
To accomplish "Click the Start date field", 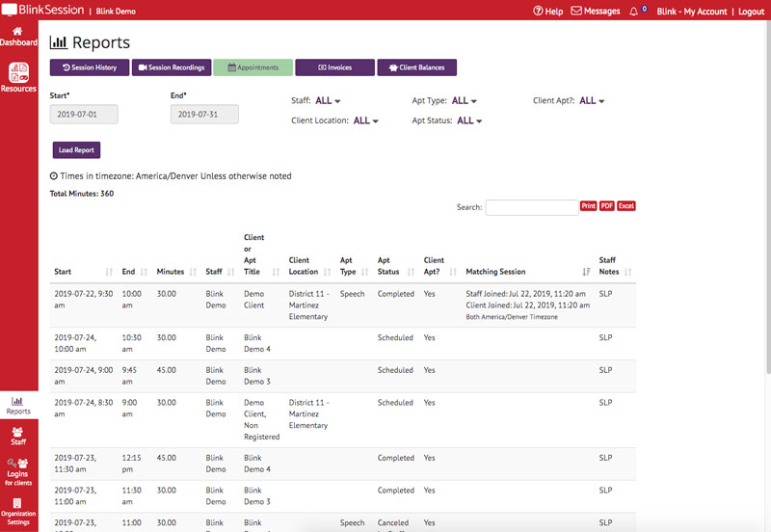I will (84, 114).
